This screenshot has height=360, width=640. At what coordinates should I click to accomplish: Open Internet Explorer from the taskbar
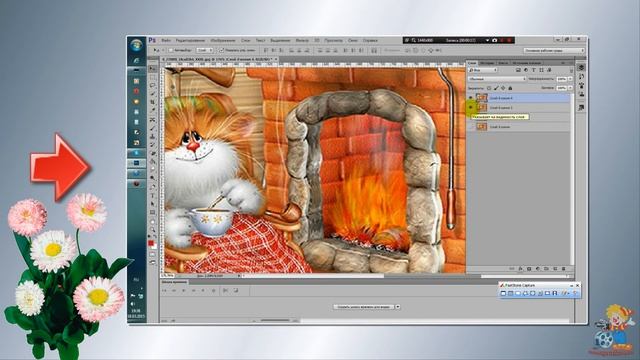tap(136, 60)
